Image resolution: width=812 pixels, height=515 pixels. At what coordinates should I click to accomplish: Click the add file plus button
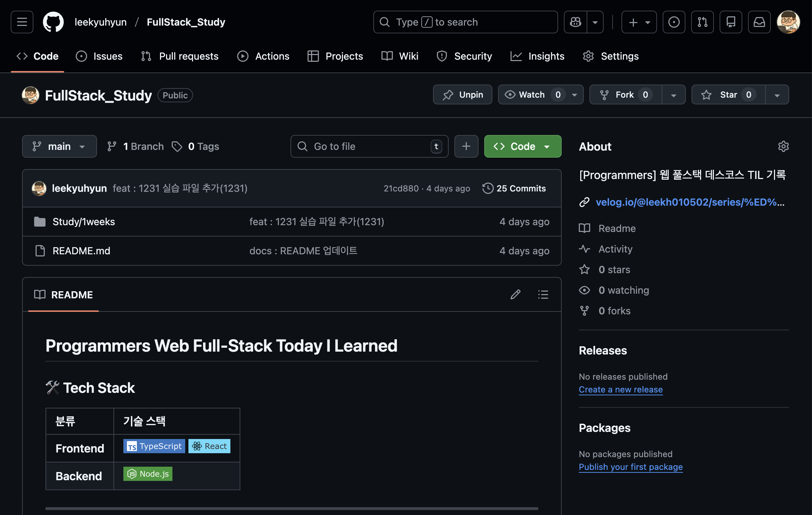[466, 146]
